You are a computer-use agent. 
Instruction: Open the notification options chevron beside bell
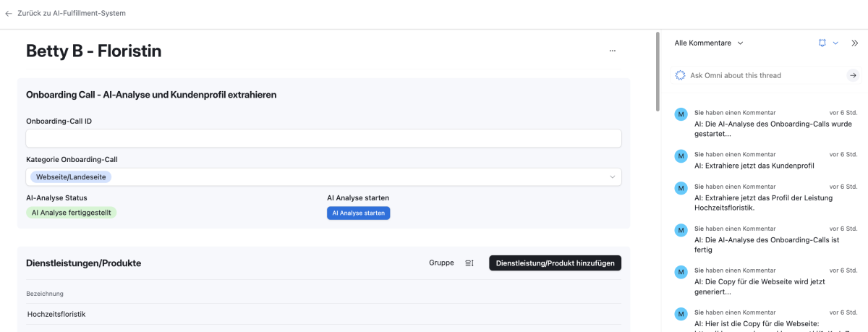point(835,43)
